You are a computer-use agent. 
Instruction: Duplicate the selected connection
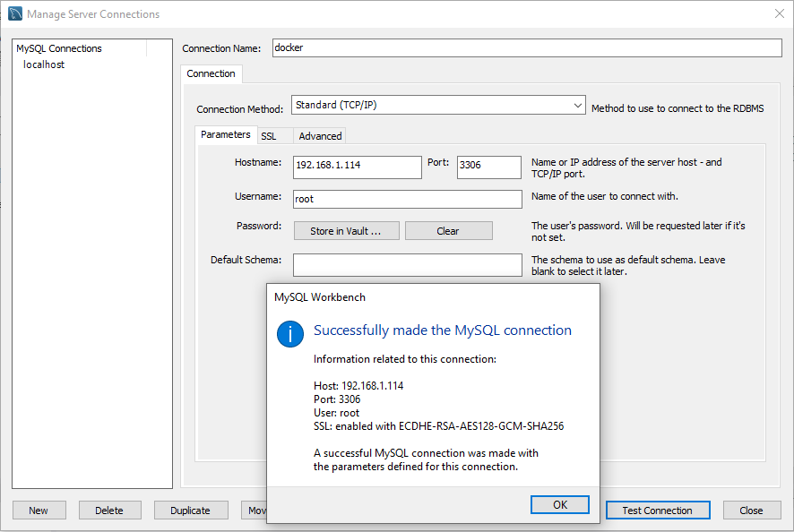click(190, 511)
